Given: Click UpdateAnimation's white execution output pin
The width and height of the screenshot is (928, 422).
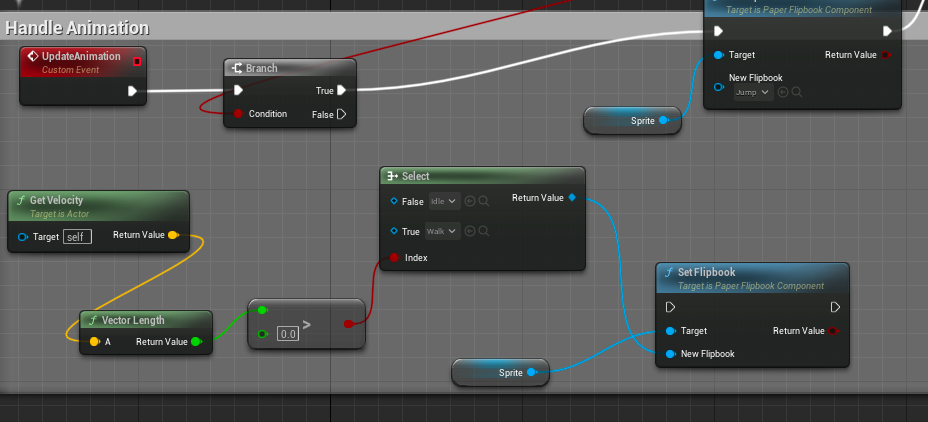Looking at the screenshot, I should [133, 91].
